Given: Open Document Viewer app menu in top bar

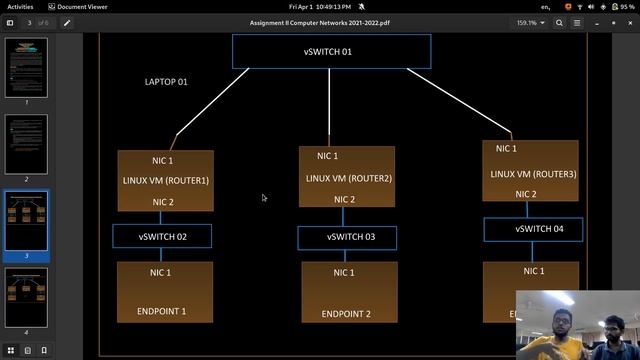Looking at the screenshot, I should click(78, 7).
